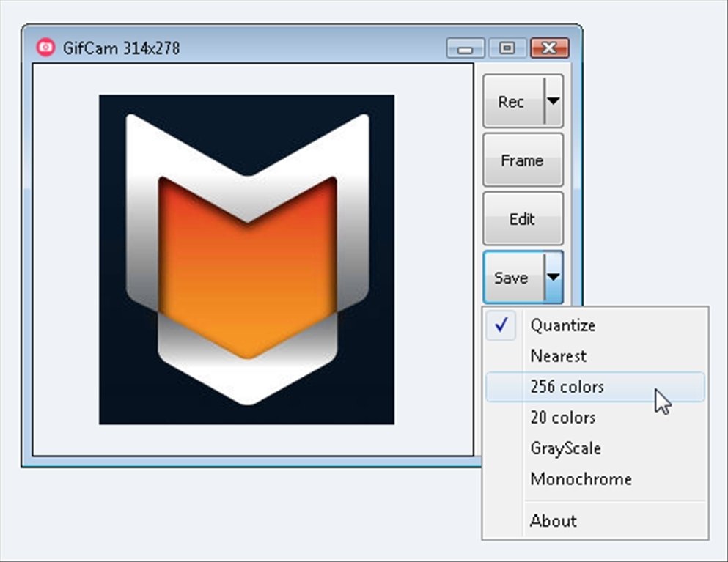Click the GifCam 314x278 title text
The height and width of the screenshot is (562, 728).
point(121,48)
